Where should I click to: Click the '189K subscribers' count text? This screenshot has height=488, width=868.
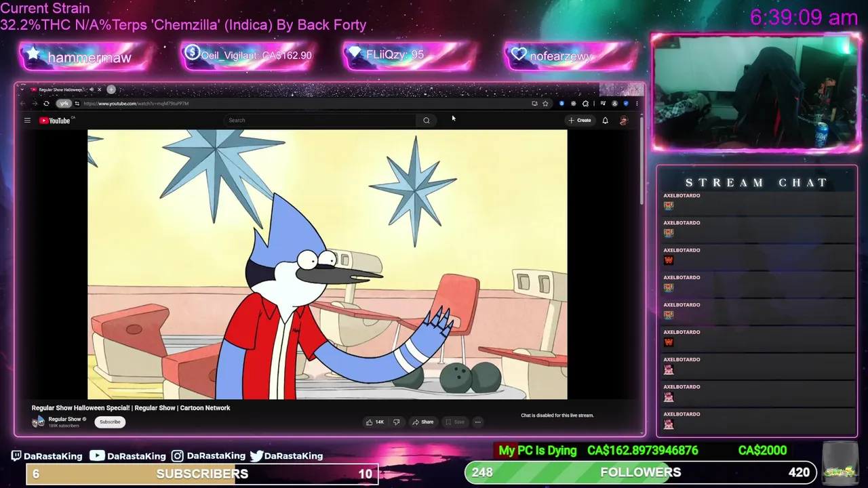(x=64, y=426)
